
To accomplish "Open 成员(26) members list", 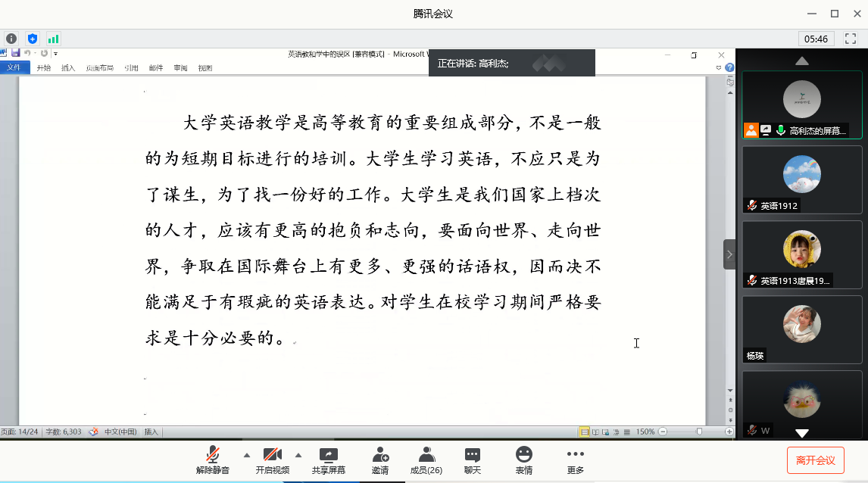I will pyautogui.click(x=426, y=460).
